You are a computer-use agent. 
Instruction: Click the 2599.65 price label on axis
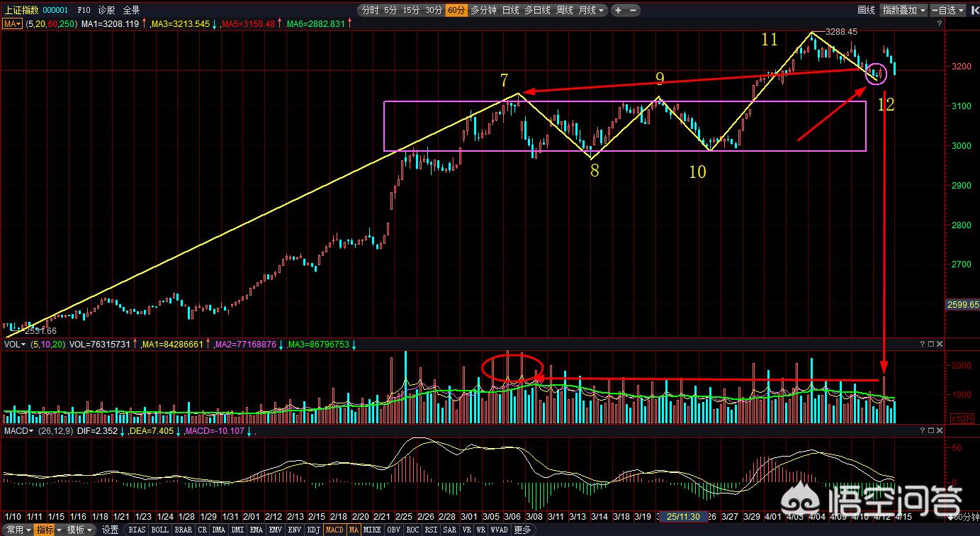pyautogui.click(x=962, y=304)
